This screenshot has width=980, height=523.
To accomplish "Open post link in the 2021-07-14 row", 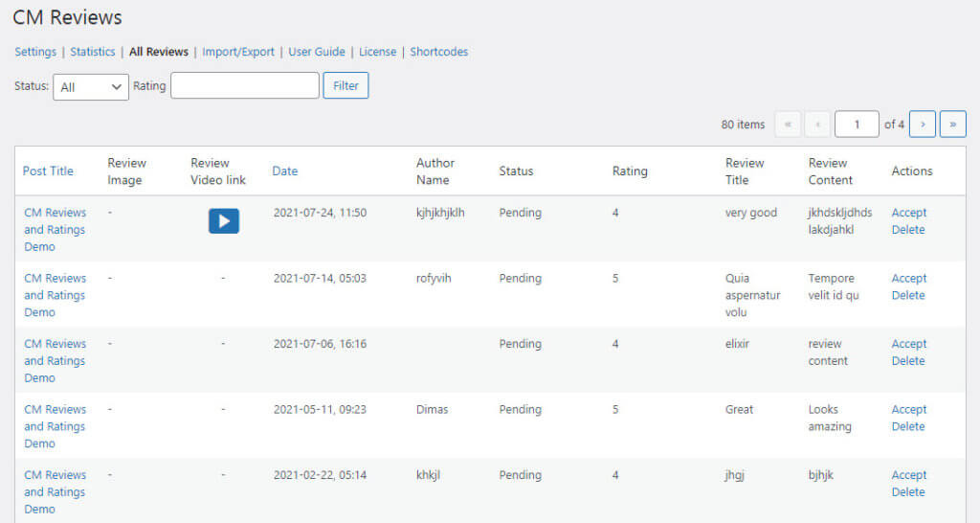I will [x=55, y=295].
